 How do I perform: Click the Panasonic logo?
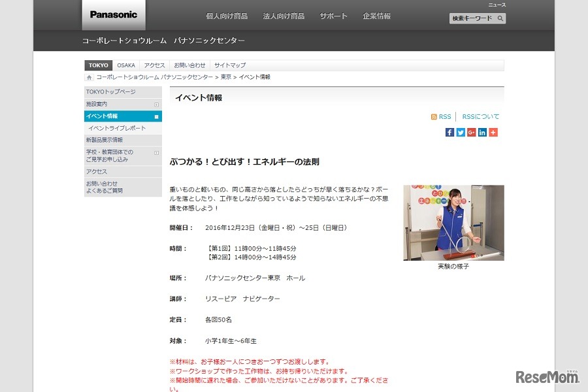coord(113,15)
